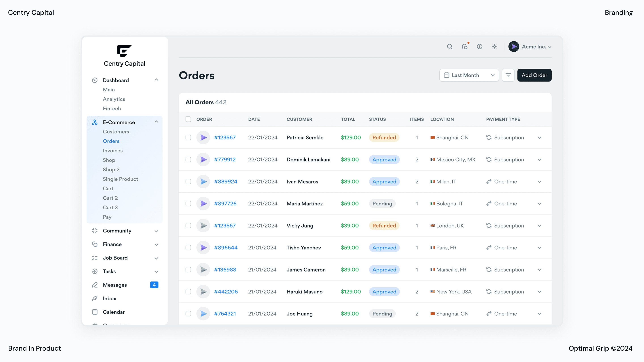Click the Centry Capital logo icon
This screenshot has width=644, height=362.
[124, 51]
